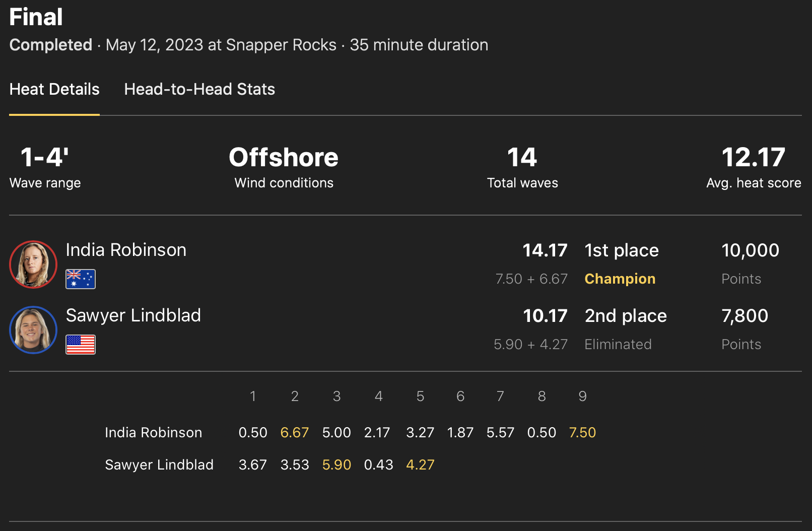Click India Robinson row label in wave table

[x=154, y=432]
